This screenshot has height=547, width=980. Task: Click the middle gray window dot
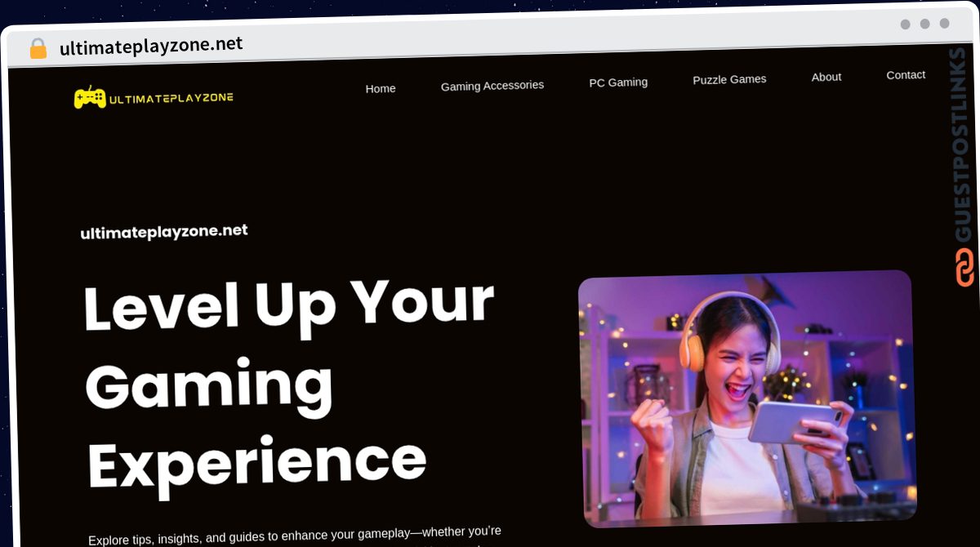[924, 24]
